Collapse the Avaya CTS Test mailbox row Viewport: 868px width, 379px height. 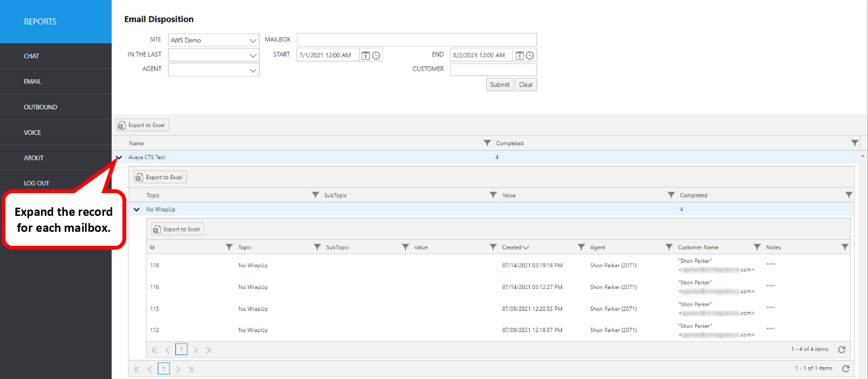click(119, 157)
